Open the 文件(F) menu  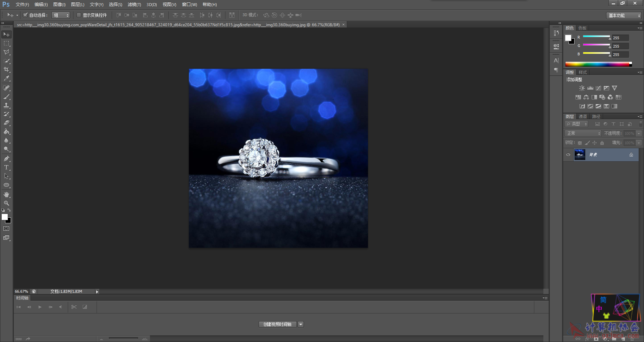pos(22,5)
